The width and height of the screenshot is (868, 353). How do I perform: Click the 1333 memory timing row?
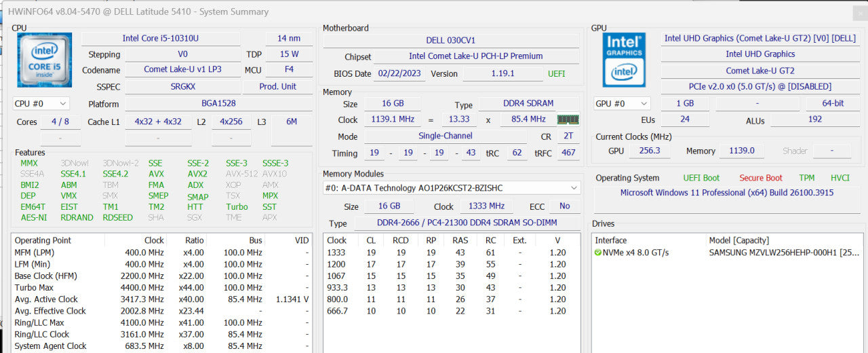[451, 253]
